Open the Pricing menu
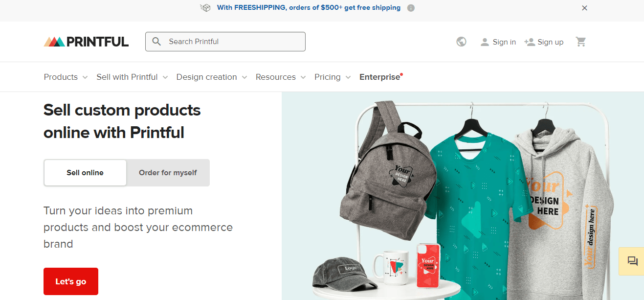This screenshot has width=644, height=300. (x=333, y=77)
